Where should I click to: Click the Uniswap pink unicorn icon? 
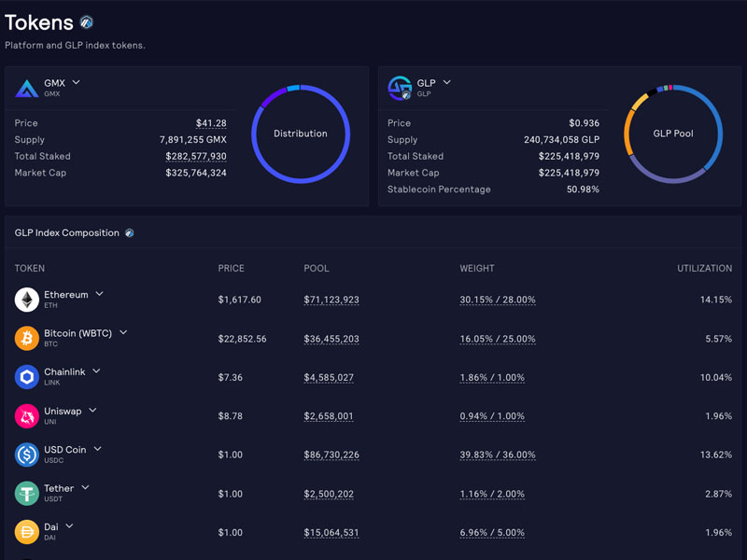click(x=27, y=416)
